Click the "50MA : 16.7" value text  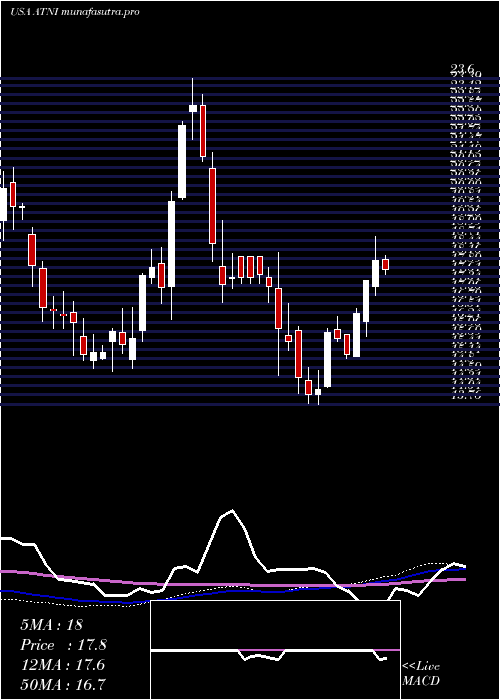coord(63,685)
